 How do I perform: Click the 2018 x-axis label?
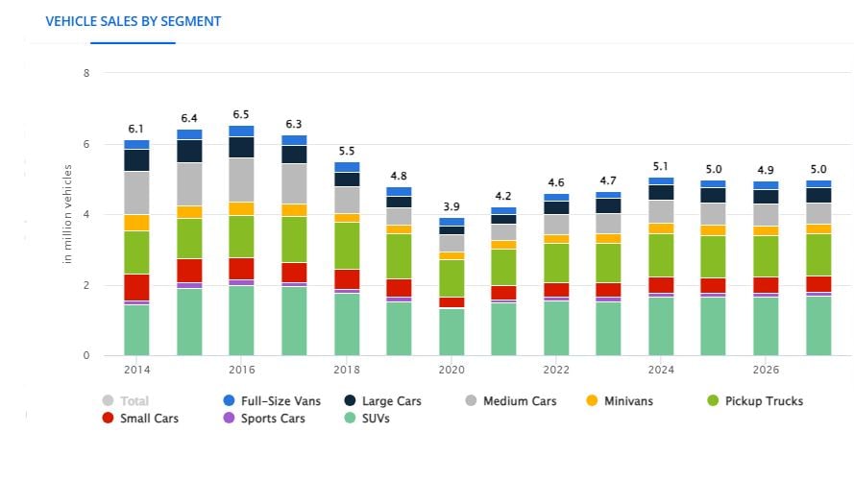point(347,371)
